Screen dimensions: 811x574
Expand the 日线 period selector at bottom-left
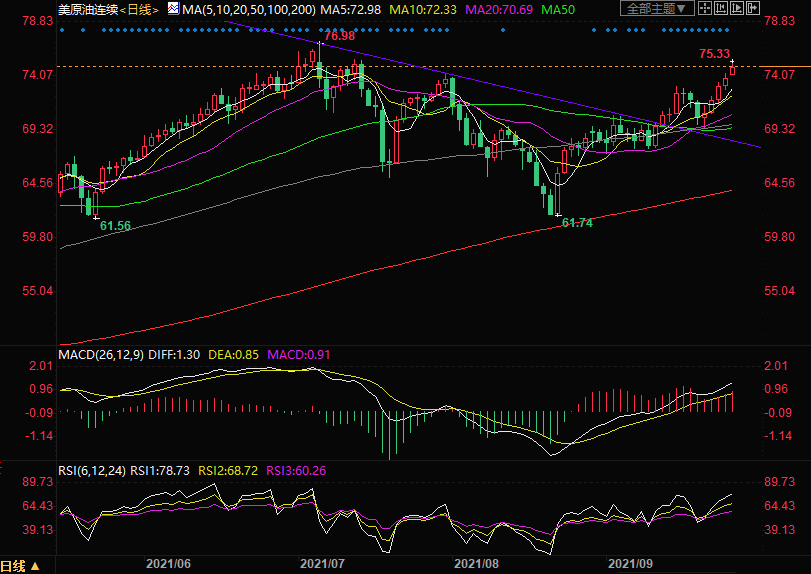pos(20,565)
